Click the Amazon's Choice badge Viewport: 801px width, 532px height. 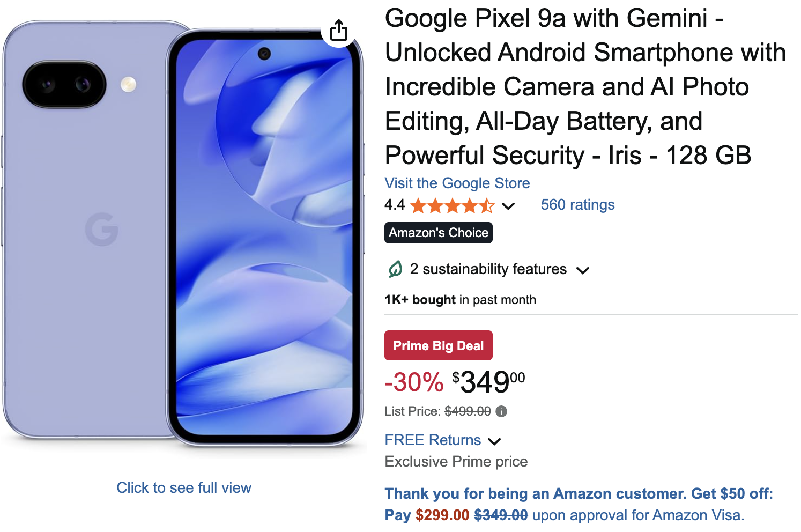(438, 233)
